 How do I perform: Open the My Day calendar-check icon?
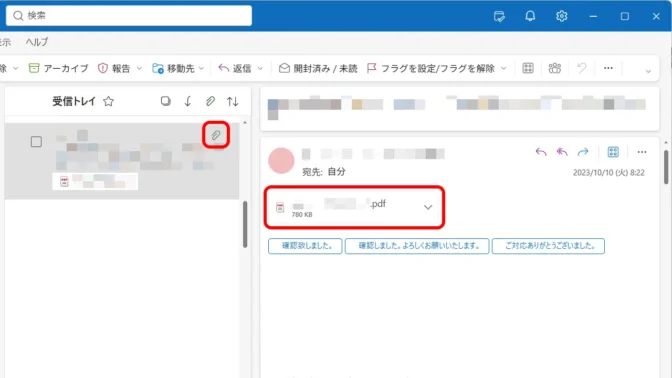click(x=499, y=16)
